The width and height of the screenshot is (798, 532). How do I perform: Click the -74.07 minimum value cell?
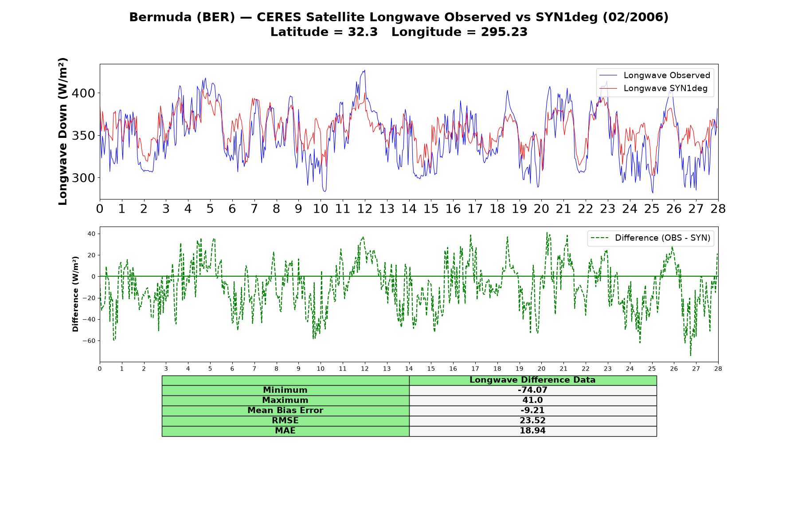coord(533,390)
